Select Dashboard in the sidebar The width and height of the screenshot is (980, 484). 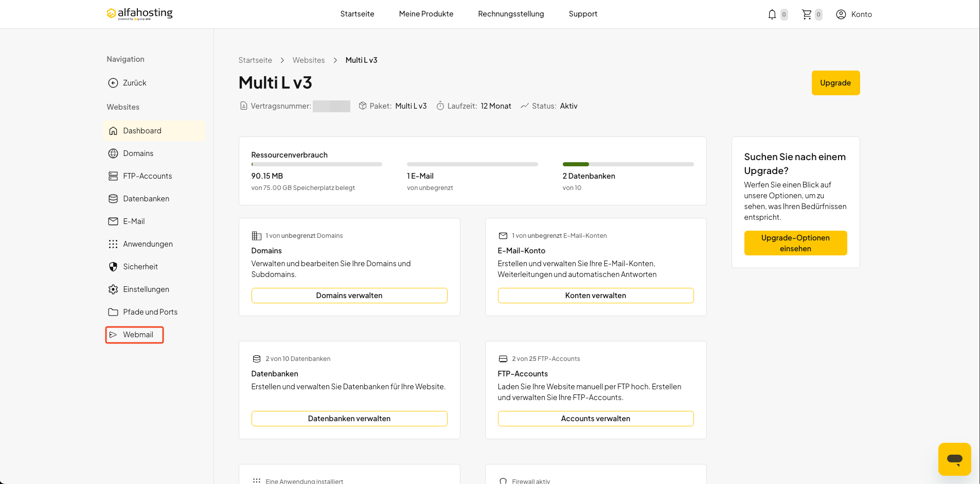click(x=154, y=131)
